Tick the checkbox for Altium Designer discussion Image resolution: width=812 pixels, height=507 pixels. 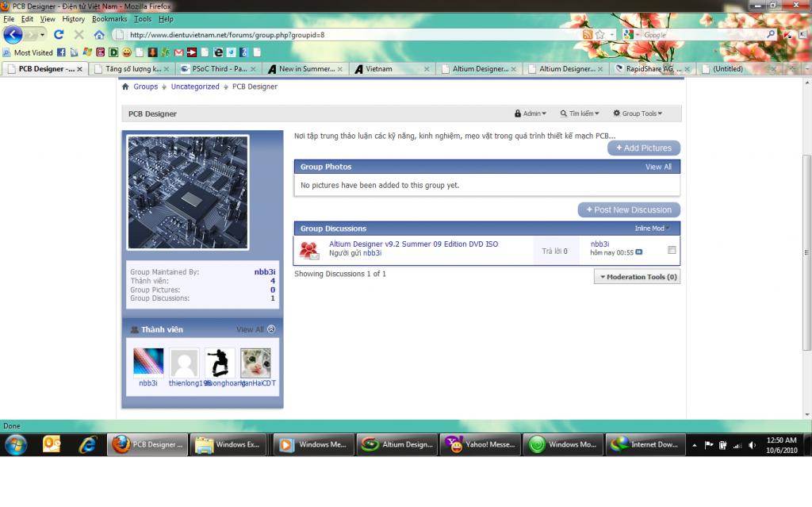672,250
